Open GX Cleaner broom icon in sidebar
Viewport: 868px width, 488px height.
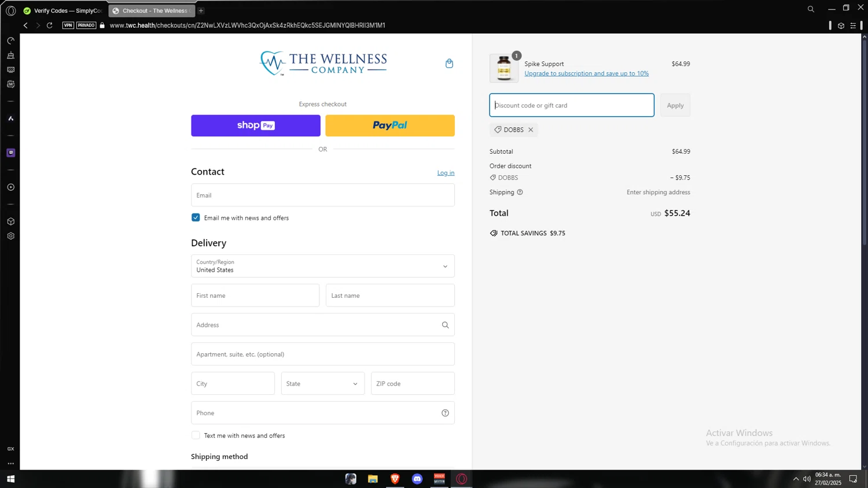[x=10, y=56]
